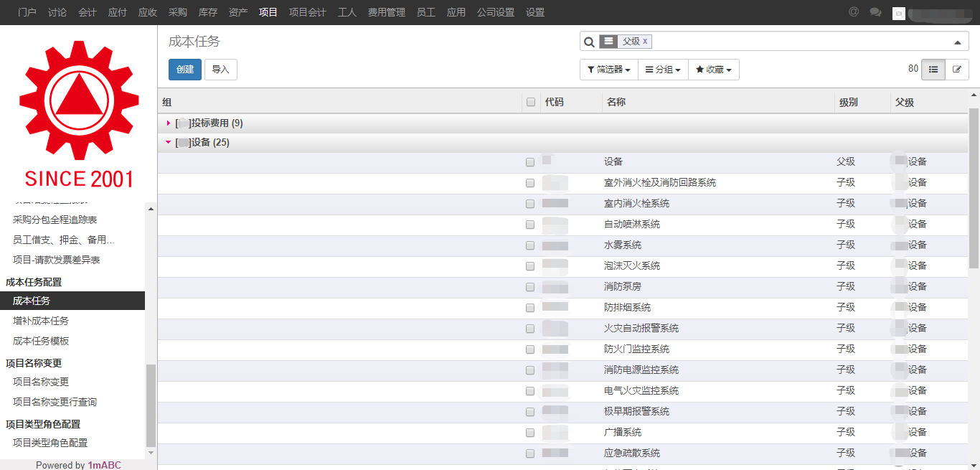Check the 水雾系统 row checkbox
The width and height of the screenshot is (980, 470).
coord(530,245)
